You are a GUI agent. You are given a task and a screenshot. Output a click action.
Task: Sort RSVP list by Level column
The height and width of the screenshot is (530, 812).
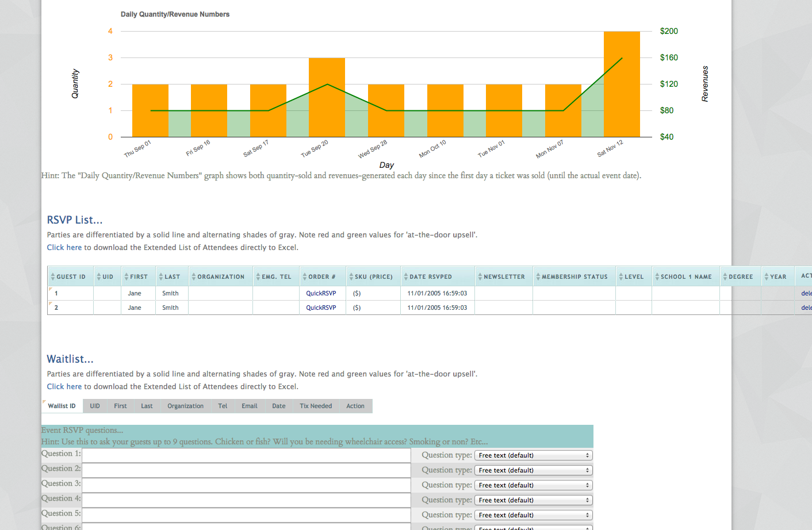(x=634, y=276)
